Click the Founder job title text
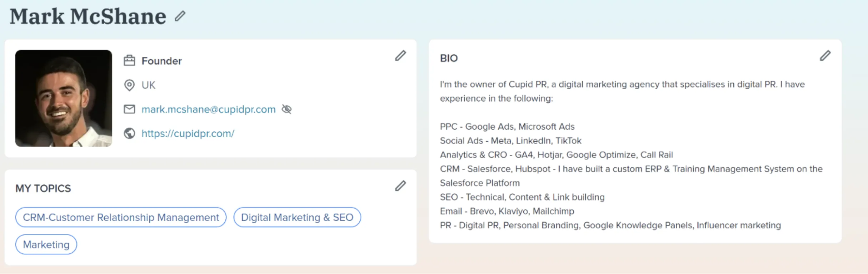 click(x=161, y=61)
